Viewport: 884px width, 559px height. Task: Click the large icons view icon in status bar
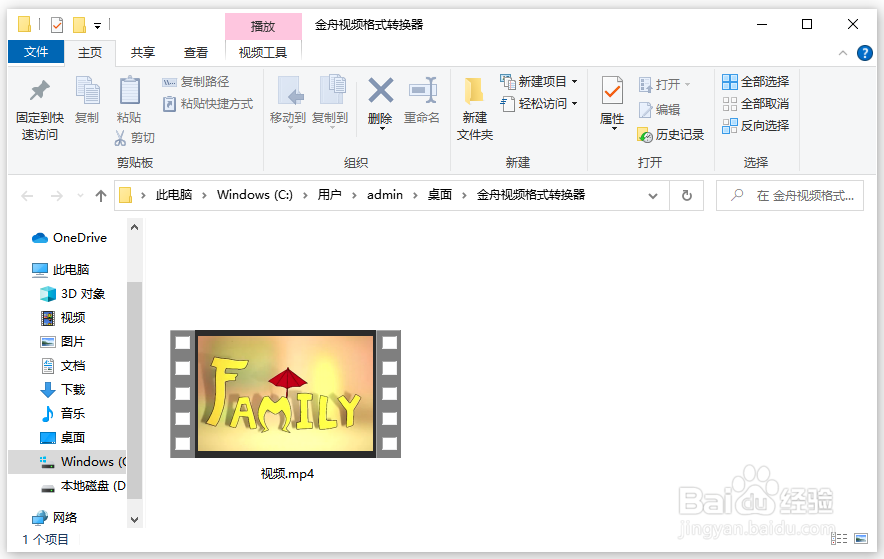pos(861,539)
